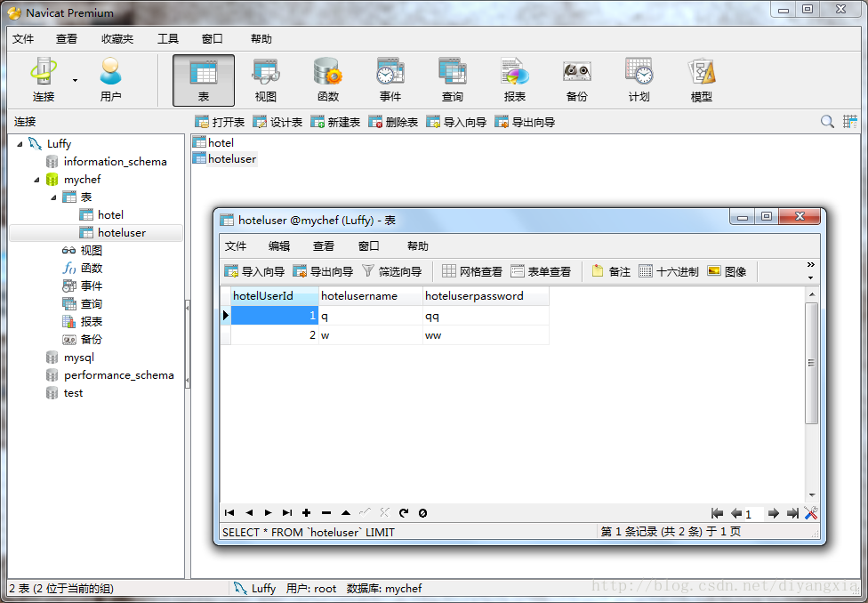This screenshot has height=603, width=868.
Task: Click the 图像 image button
Action: [727, 271]
